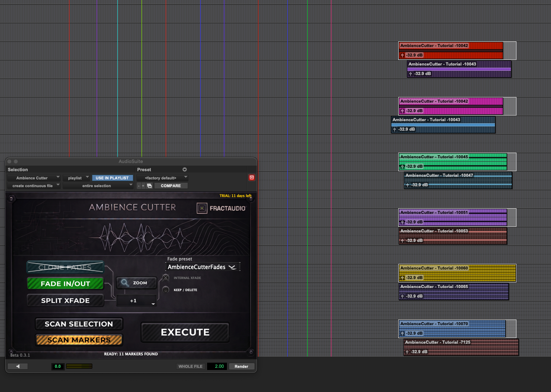Open the factory default preset dropdown
551x392 pixels.
tap(162, 178)
